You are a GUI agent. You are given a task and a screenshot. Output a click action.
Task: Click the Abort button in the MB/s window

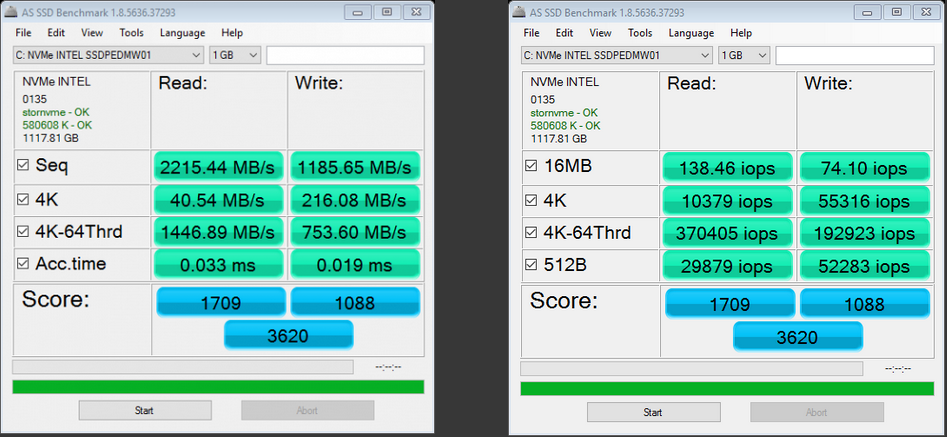point(307,410)
